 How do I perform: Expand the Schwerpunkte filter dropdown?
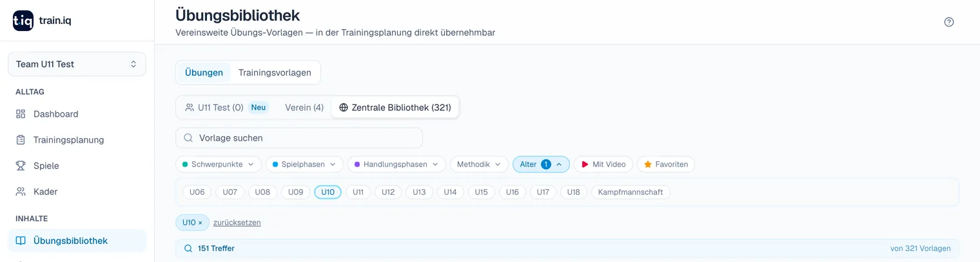(x=219, y=165)
